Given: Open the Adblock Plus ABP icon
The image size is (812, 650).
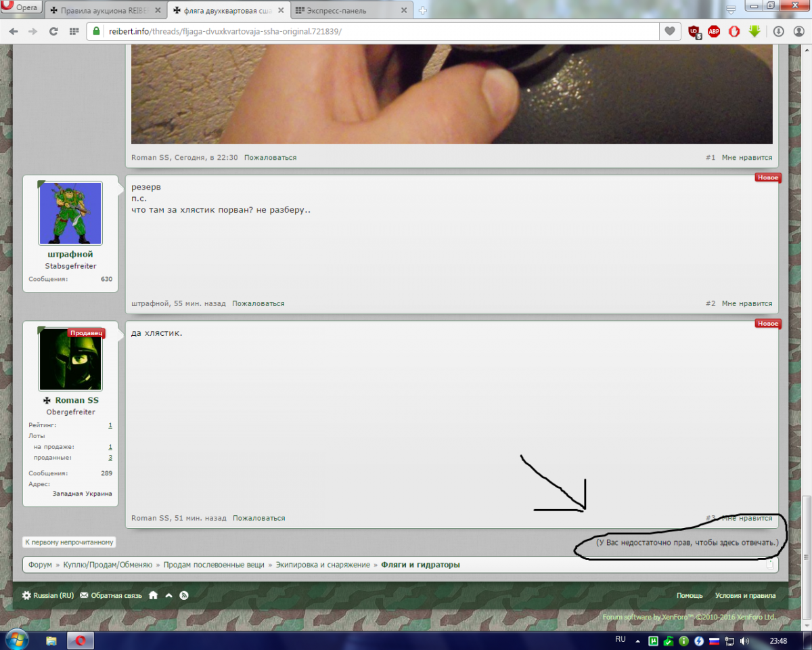Looking at the screenshot, I should pos(714,31).
